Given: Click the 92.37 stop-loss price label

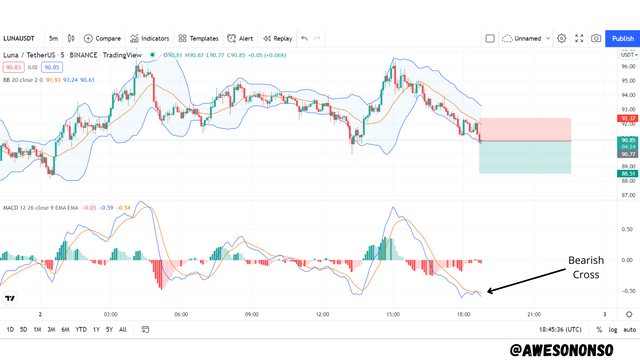Looking at the screenshot, I should coord(628,118).
